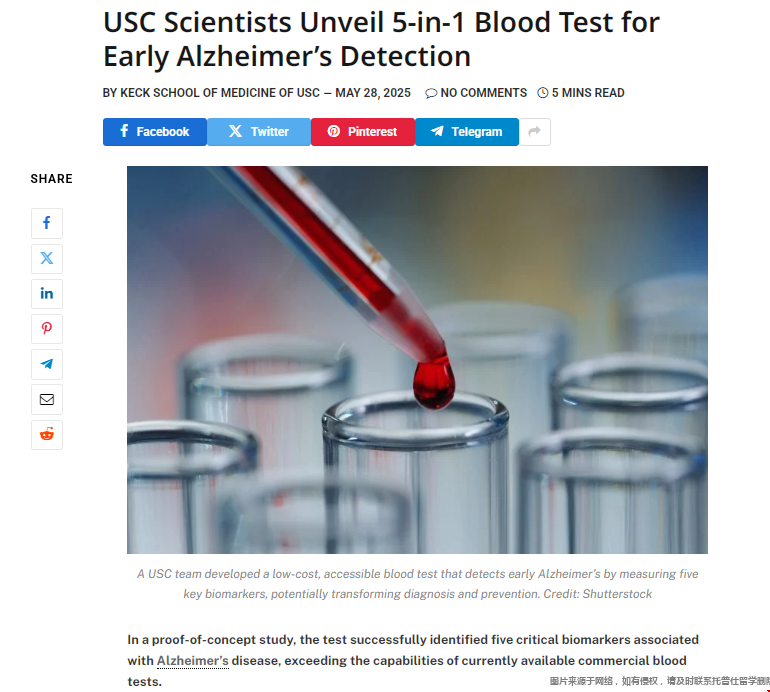Click the May 28, 2025 date
Viewport: 770px width, 692px height.
coord(373,93)
